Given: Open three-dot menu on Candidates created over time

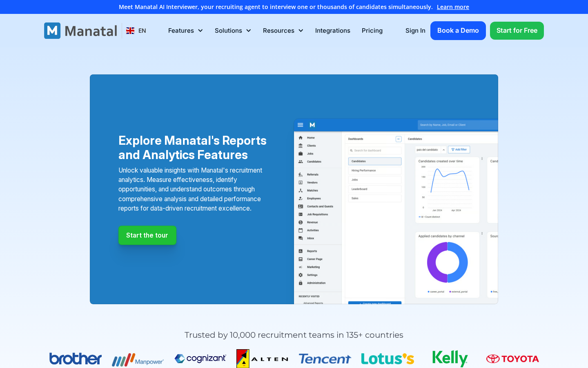Looking at the screenshot, I should (x=482, y=159).
